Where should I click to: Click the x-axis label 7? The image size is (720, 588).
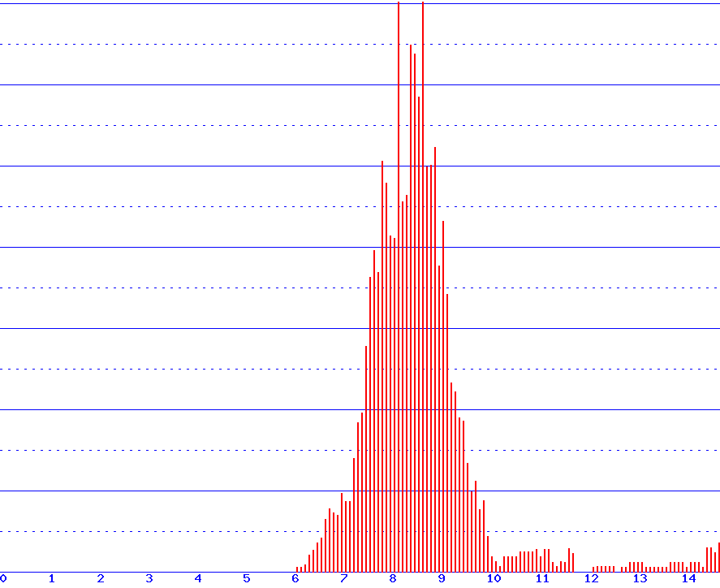[x=344, y=578]
